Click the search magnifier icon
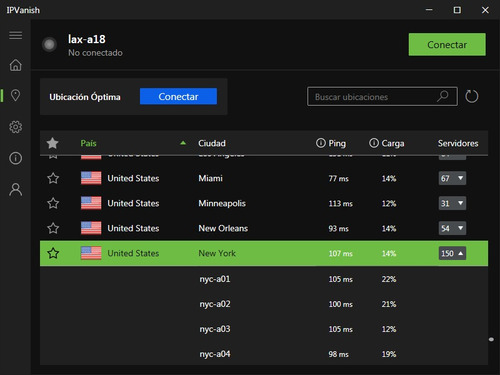The image size is (500, 375). [443, 96]
